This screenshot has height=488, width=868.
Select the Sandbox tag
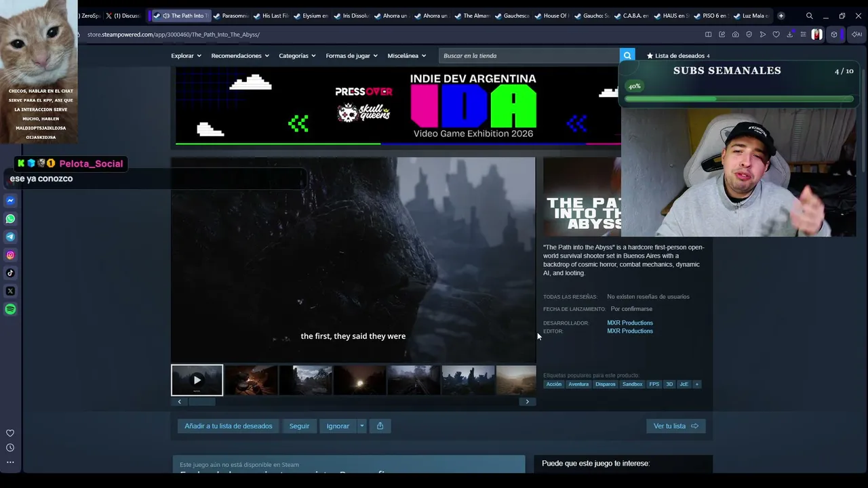[x=632, y=384]
